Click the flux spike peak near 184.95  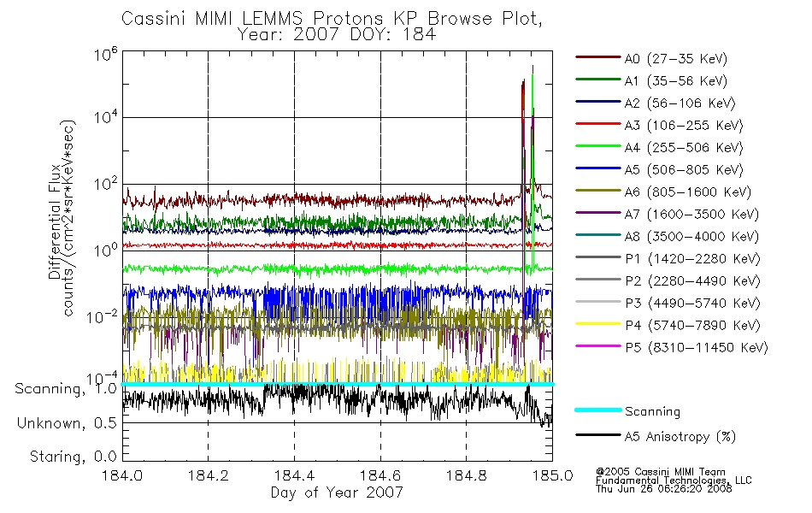coord(533,68)
